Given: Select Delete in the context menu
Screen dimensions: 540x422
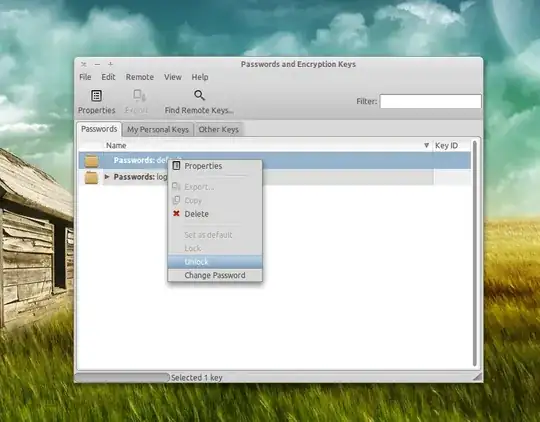Looking at the screenshot, I should click(215, 214).
